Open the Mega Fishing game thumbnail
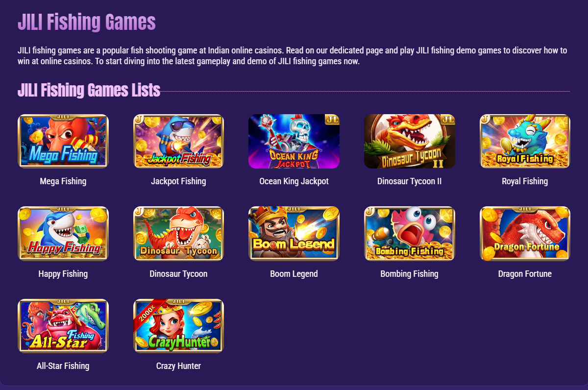Image resolution: width=588 pixels, height=390 pixels. pyautogui.click(x=63, y=141)
